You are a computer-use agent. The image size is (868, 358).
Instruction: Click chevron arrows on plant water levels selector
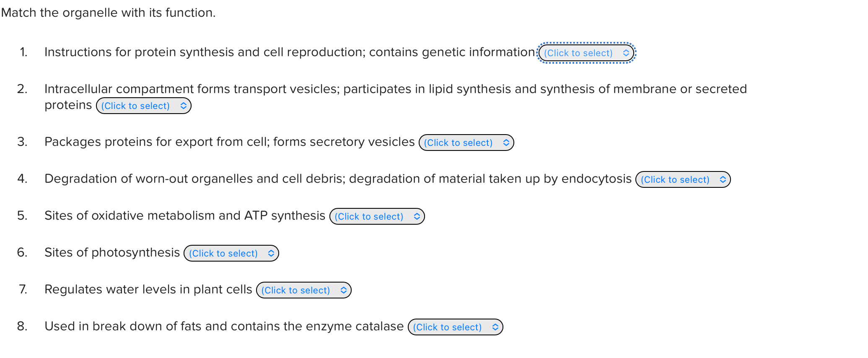pyautogui.click(x=344, y=290)
